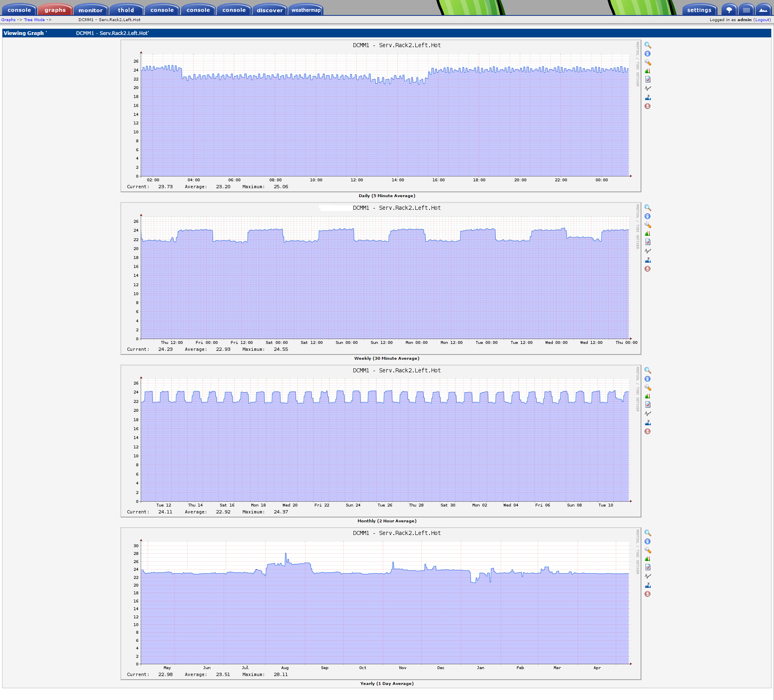Image resolution: width=774 pixels, height=700 pixels.
Task: Click the 'Weekly (30 Minute Average)' caption
Action: coord(387,359)
